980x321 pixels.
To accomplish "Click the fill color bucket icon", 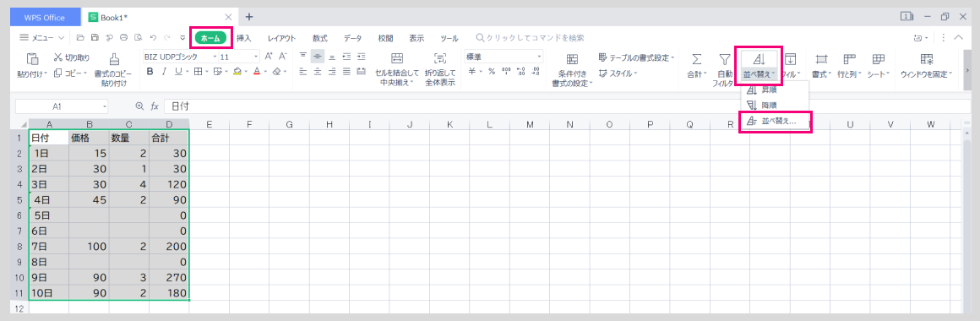I will 237,72.
